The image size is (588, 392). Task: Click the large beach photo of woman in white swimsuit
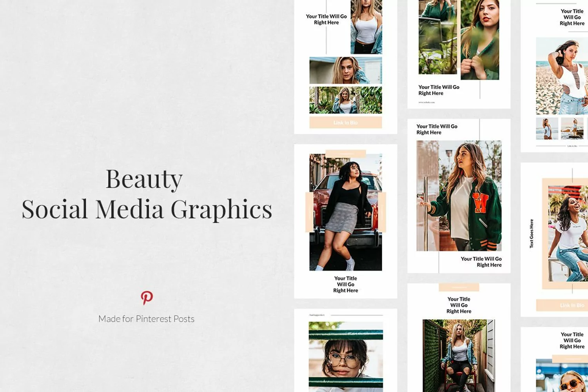[561, 76]
